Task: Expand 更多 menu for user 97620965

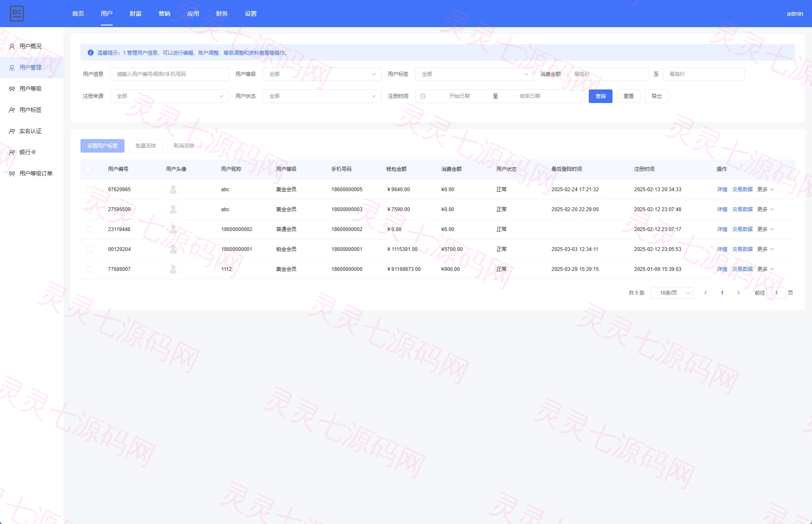Action: pos(766,190)
